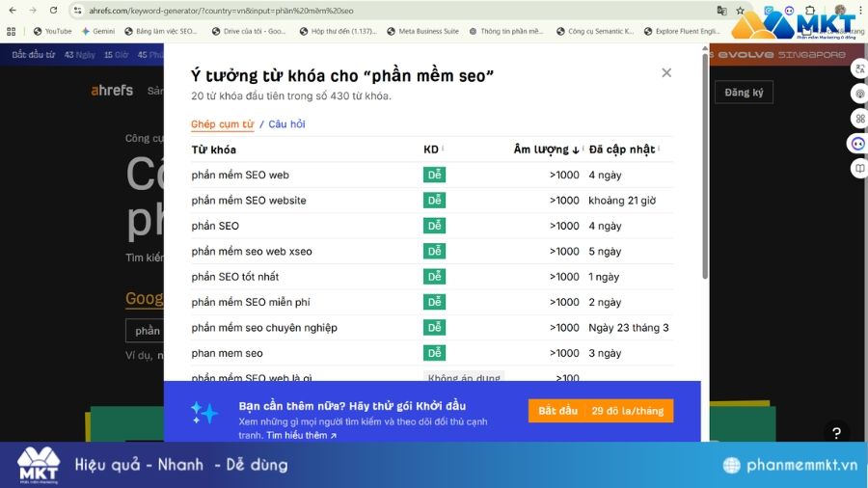Open the help question mark button
Screen dimensions: 868x488
(836, 433)
